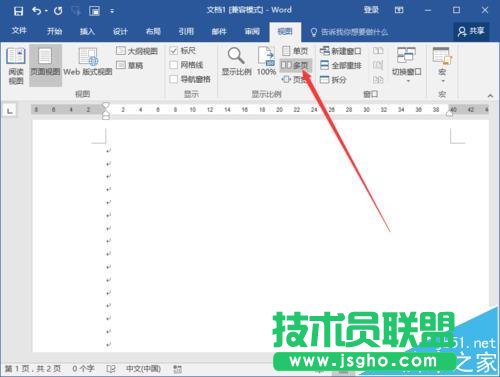Switch to 草稿 (Draft) view
Screen dimensions: 500x377
130,65
